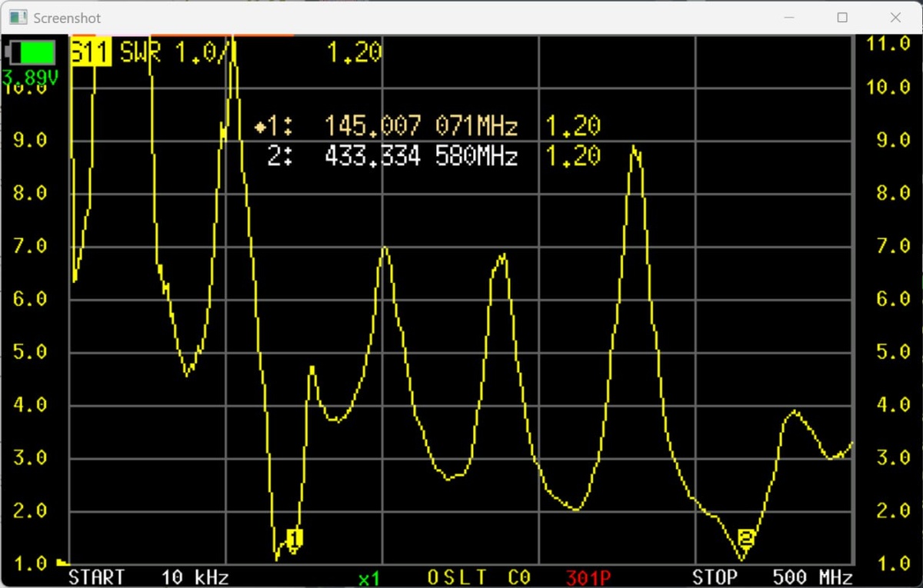This screenshot has width=923, height=588.
Task: Click the Screenshot window app icon
Action: click(x=18, y=17)
